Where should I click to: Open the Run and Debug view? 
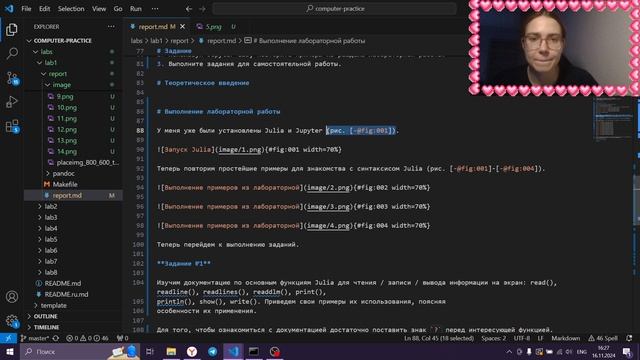tap(12, 102)
